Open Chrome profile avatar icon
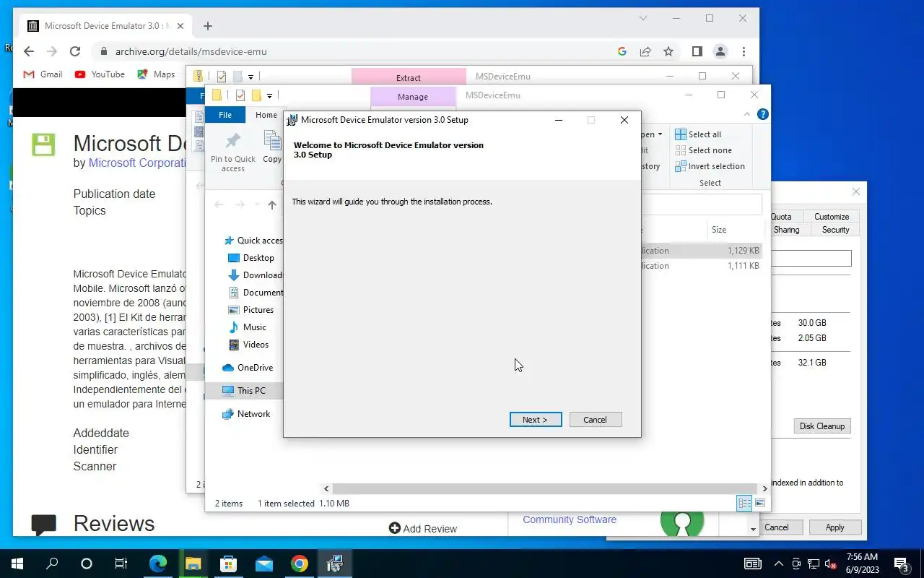The width and height of the screenshot is (924, 578). click(720, 51)
